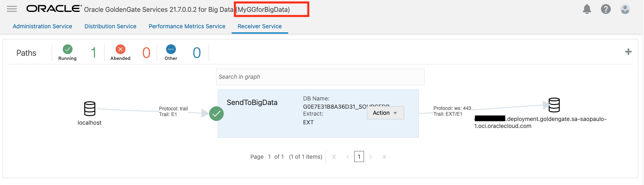
Task: Select the target deployment database icon
Action: click(x=554, y=105)
